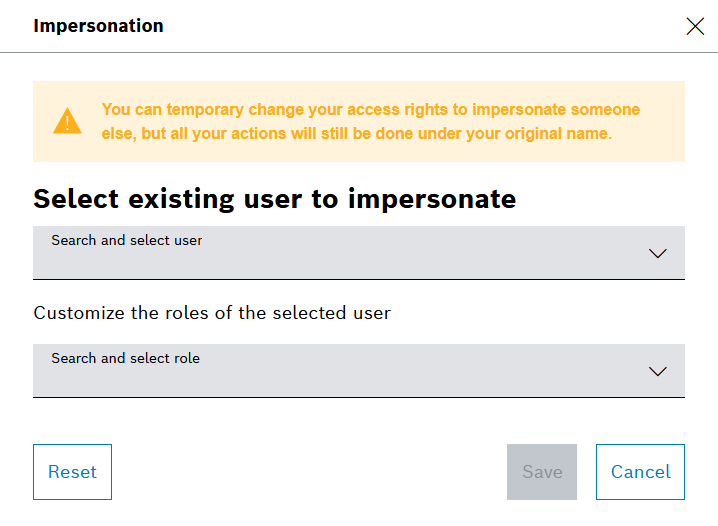Cancel the impersonation dialog

pyautogui.click(x=640, y=472)
